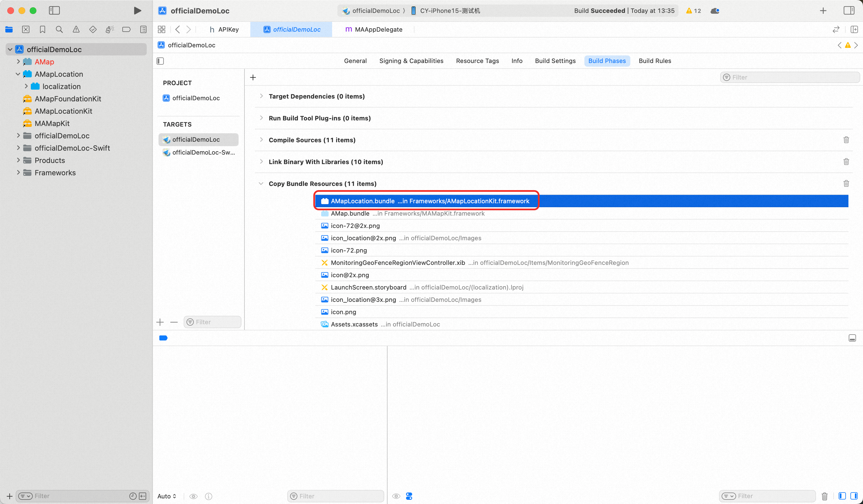This screenshot has height=504, width=863.
Task: Open the test navigator diamond icon
Action: click(x=93, y=29)
